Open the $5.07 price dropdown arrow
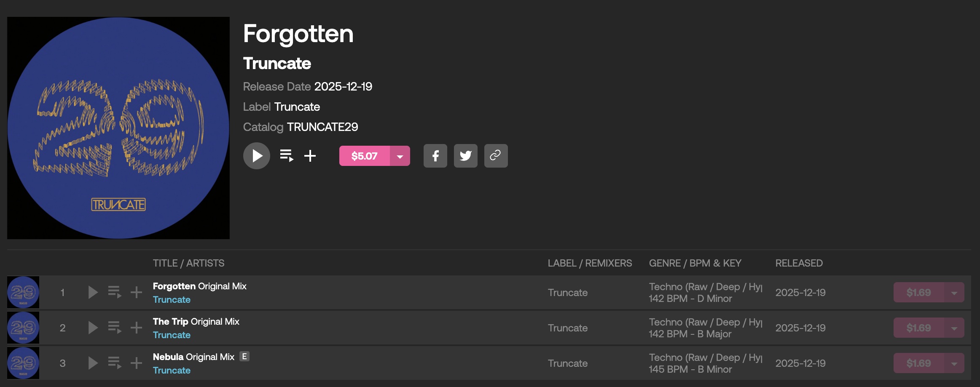The image size is (980, 387). coord(400,156)
